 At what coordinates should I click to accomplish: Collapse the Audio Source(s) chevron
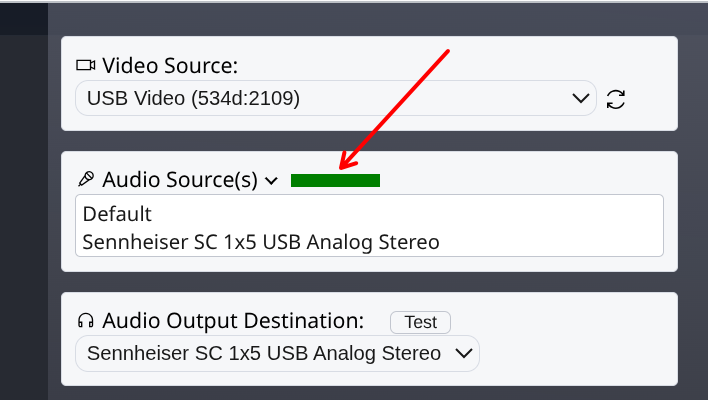pyautogui.click(x=271, y=181)
